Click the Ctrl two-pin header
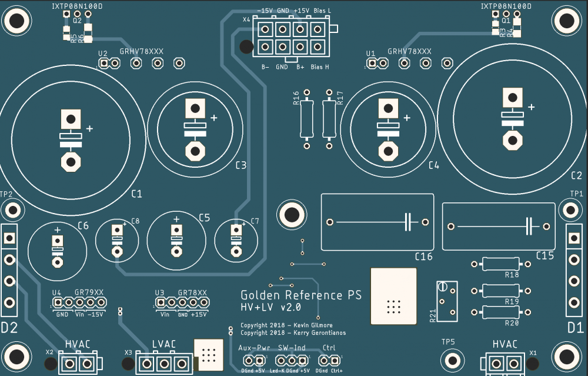Screen dimensions: 588x376 (x=328, y=360)
